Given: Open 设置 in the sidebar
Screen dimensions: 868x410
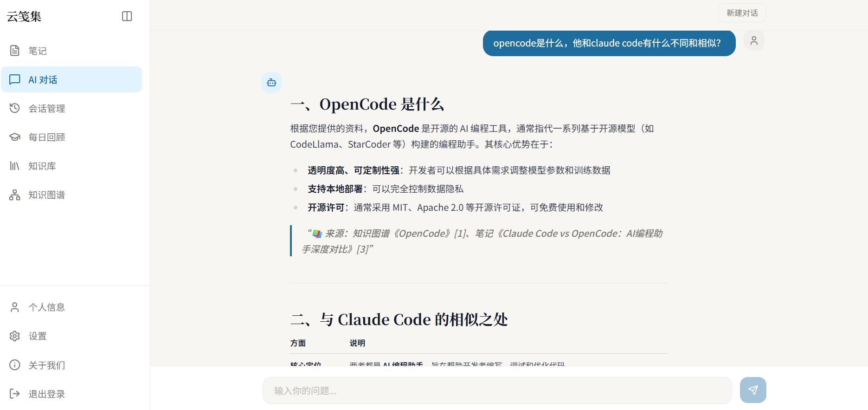Looking at the screenshot, I should tap(71, 336).
